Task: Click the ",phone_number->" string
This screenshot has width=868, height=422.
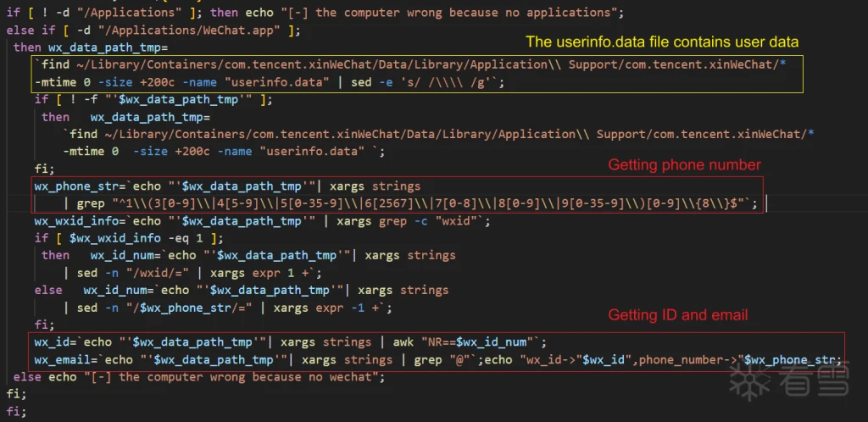Action: [685, 359]
